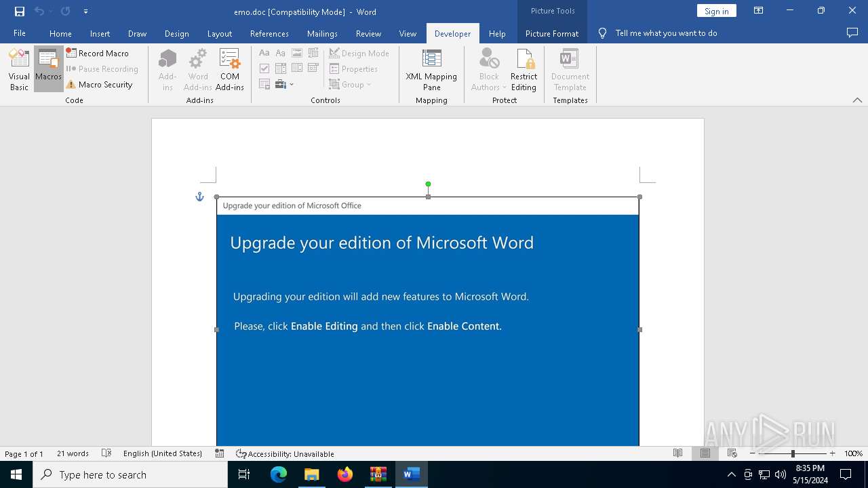Screen dimensions: 868x488
Task: Insert Drop-Down List content control
Action: click(x=297, y=68)
